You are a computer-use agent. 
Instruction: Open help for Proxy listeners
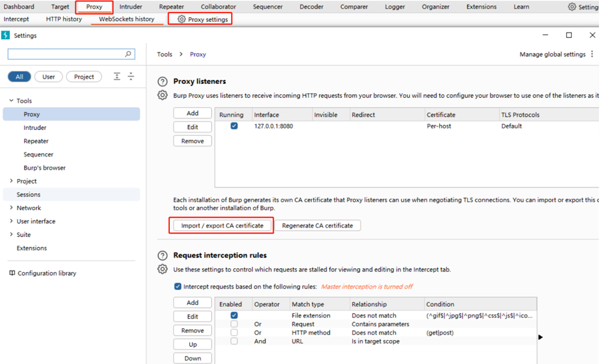click(x=163, y=81)
